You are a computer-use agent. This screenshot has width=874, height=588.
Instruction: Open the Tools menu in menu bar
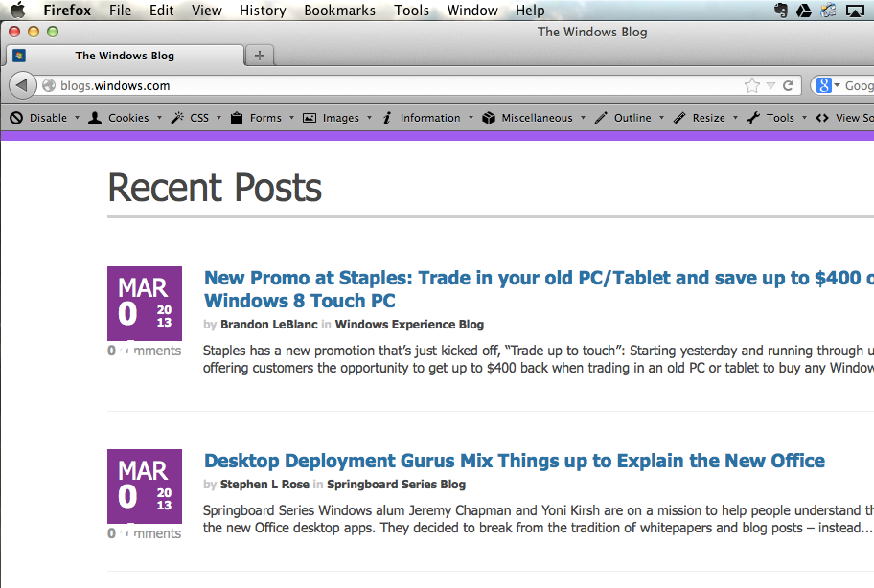tap(411, 10)
